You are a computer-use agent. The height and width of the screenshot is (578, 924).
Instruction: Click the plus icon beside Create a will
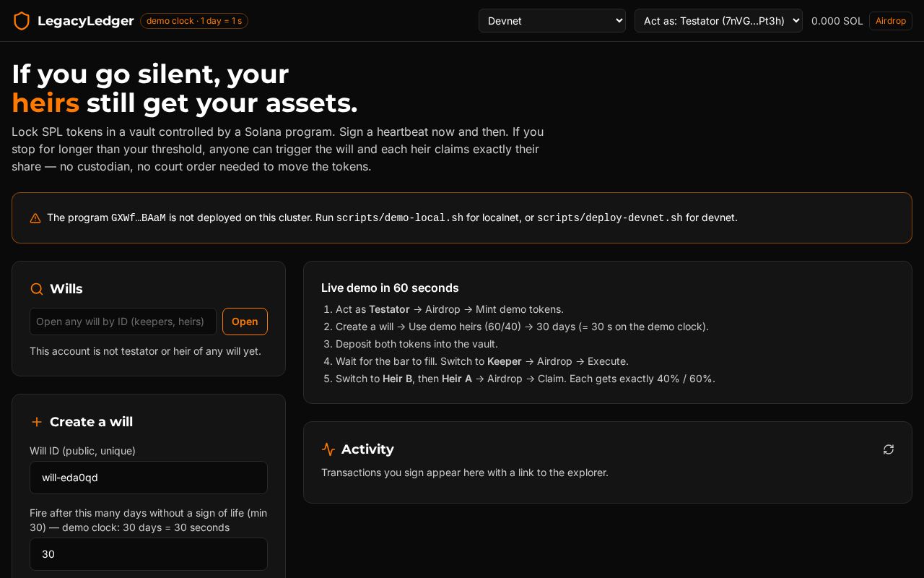pyautogui.click(x=37, y=422)
